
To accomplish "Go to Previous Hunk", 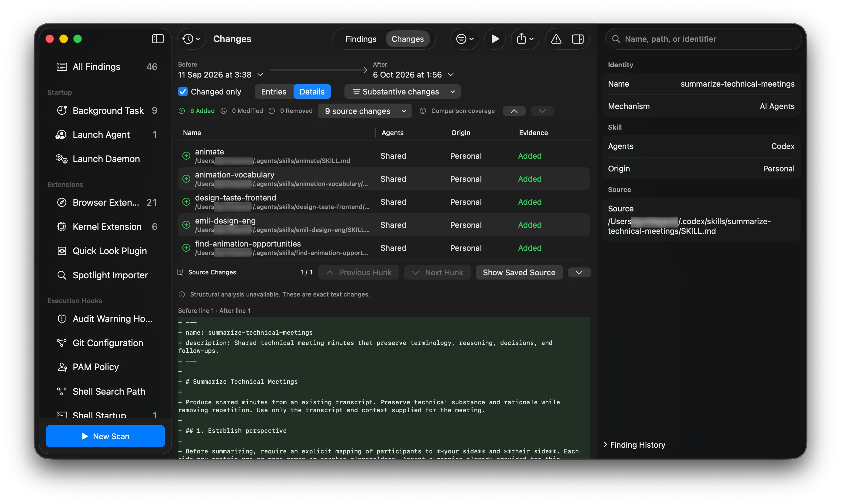I will coord(358,272).
